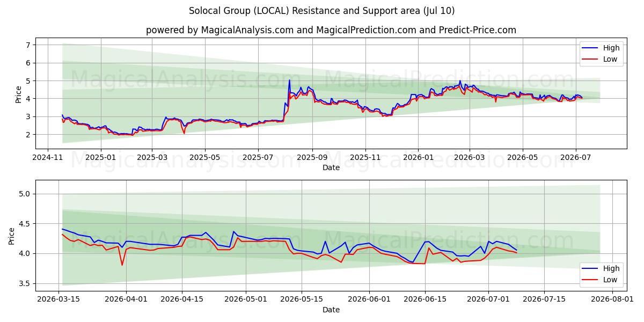Click the '2026-05-01' date label in bottom chart
This screenshot has height=322, width=644.
click(246, 300)
